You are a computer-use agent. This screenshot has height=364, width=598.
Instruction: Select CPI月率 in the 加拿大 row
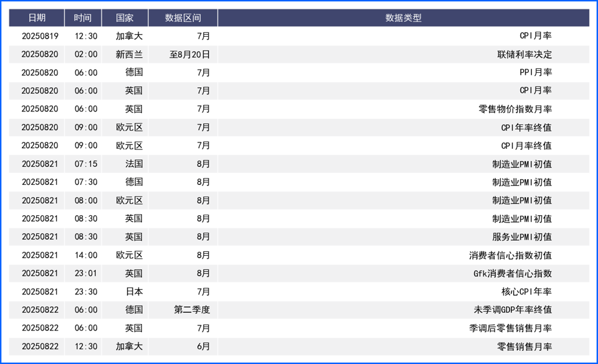[536, 36]
